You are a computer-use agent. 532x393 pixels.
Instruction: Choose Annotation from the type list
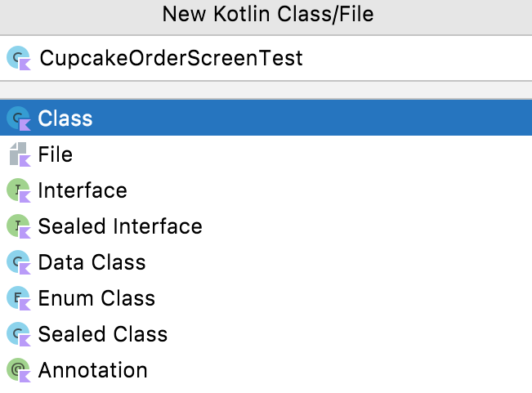coord(92,370)
